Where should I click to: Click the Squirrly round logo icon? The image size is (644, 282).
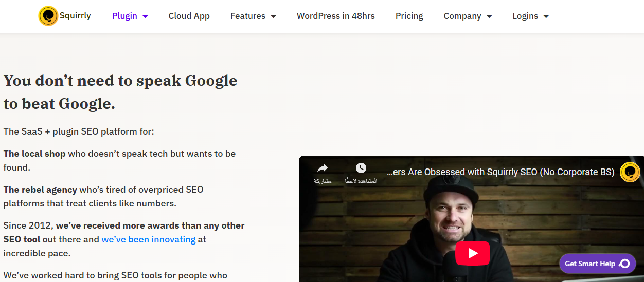[x=48, y=16]
